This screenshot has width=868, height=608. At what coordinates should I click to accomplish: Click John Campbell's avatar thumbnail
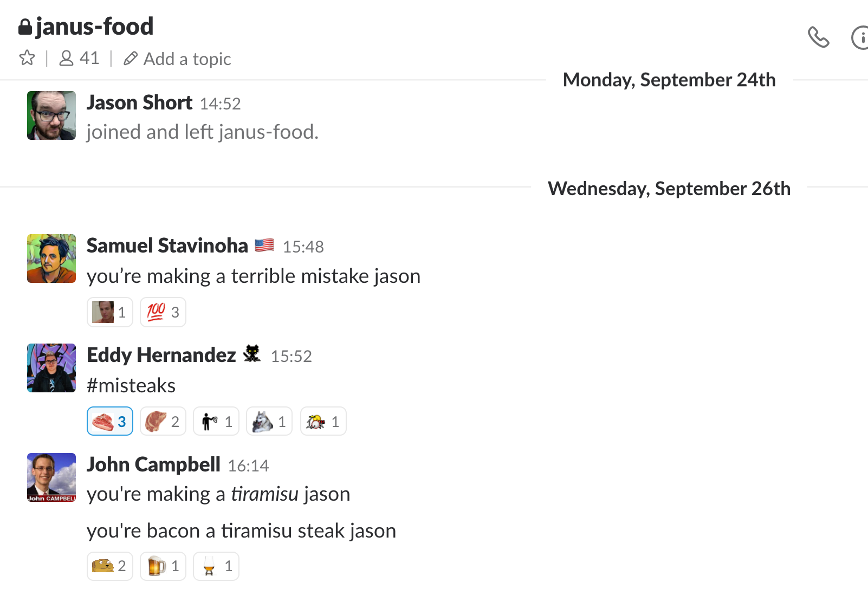coord(51,477)
